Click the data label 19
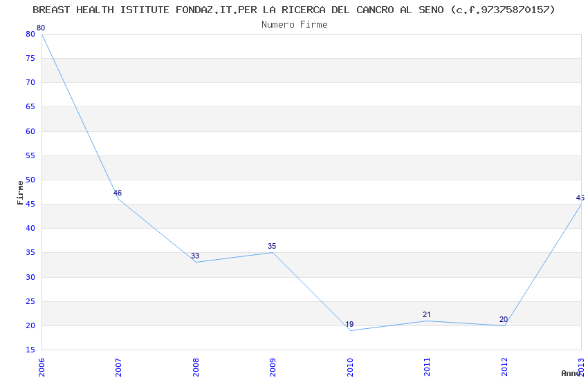Viewport: 588px width, 380px height. (349, 324)
